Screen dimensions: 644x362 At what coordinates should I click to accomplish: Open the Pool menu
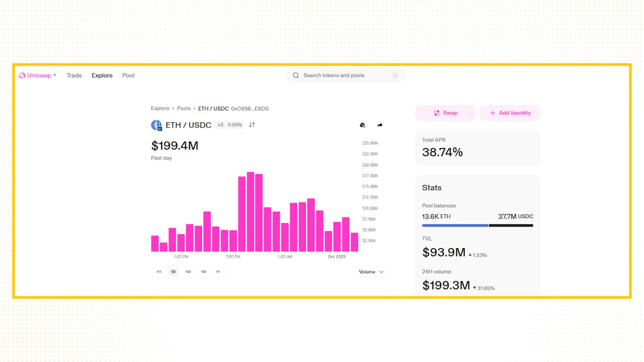click(128, 75)
